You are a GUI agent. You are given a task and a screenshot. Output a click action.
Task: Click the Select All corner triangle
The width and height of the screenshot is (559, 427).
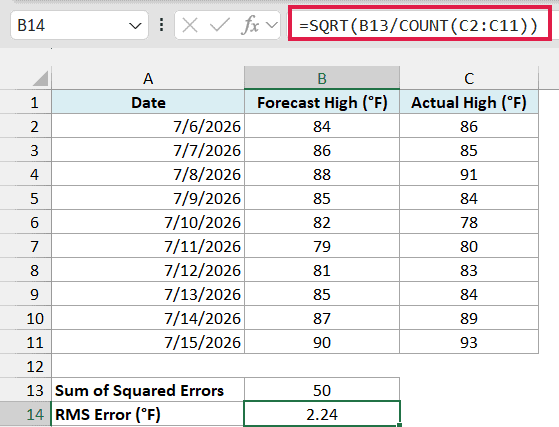40,78
